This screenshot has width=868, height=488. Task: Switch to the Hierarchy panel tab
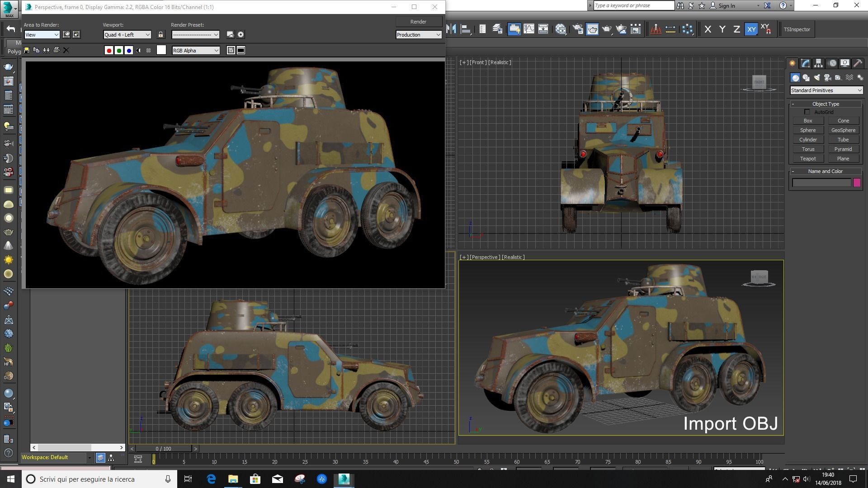[818, 63]
